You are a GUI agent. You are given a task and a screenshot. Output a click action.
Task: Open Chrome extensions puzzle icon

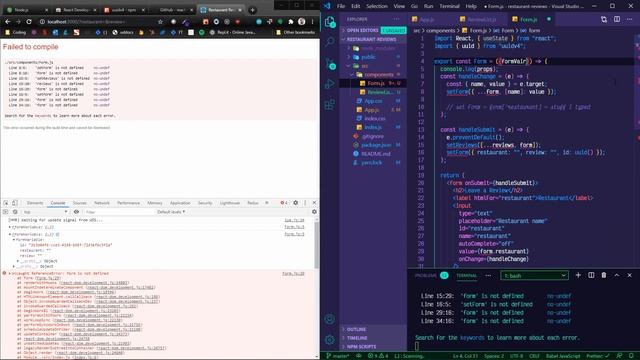pos(291,22)
